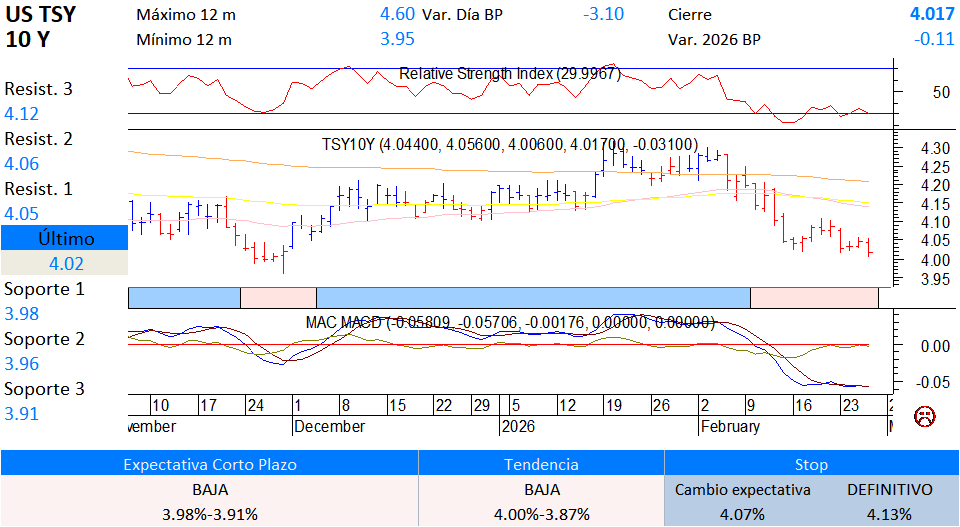Click the Stop column header

click(811, 464)
